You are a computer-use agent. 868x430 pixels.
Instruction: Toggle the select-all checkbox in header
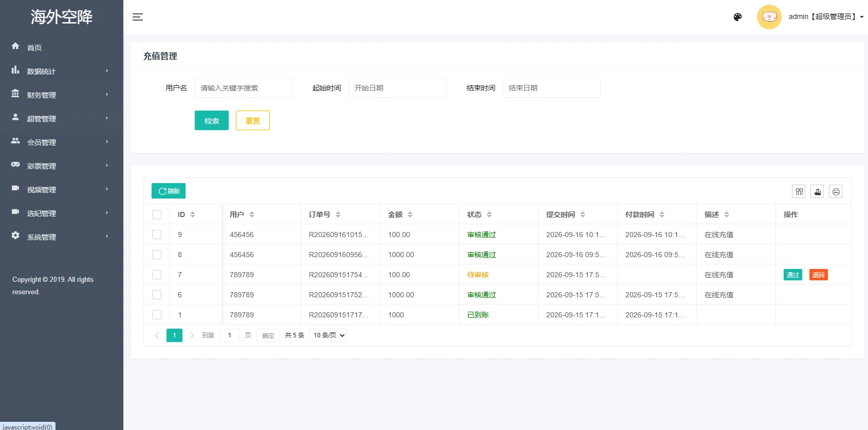point(157,214)
